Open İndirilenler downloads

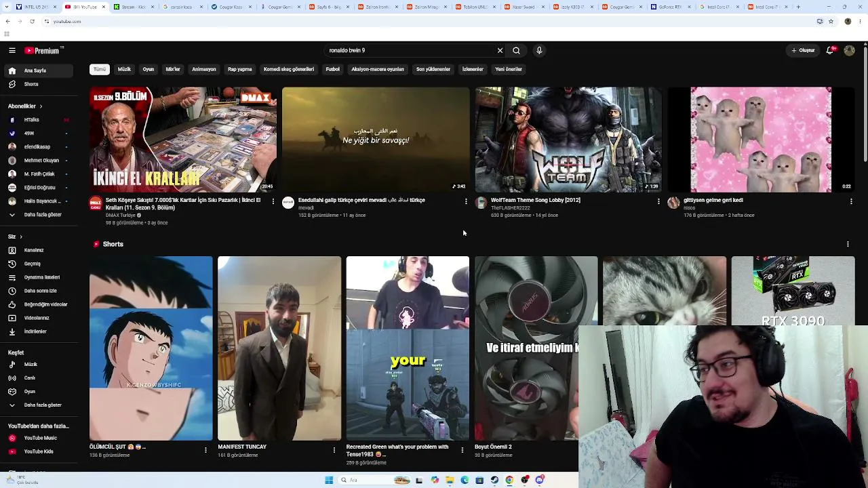point(39,331)
